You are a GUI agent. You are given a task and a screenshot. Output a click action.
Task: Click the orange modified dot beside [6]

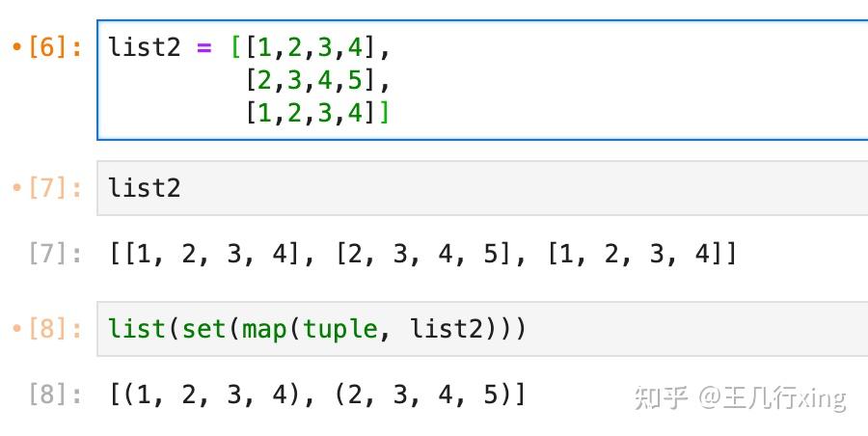[x=16, y=47]
